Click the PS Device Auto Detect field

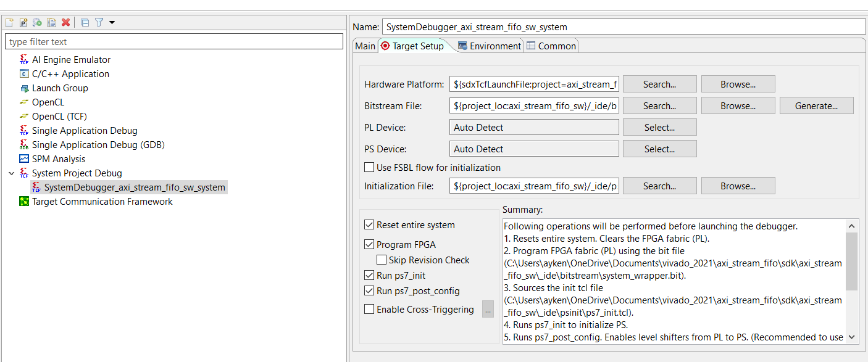pyautogui.click(x=534, y=149)
